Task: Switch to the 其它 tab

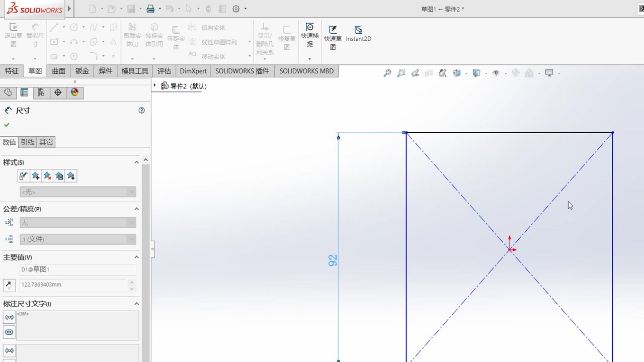Action: point(46,142)
